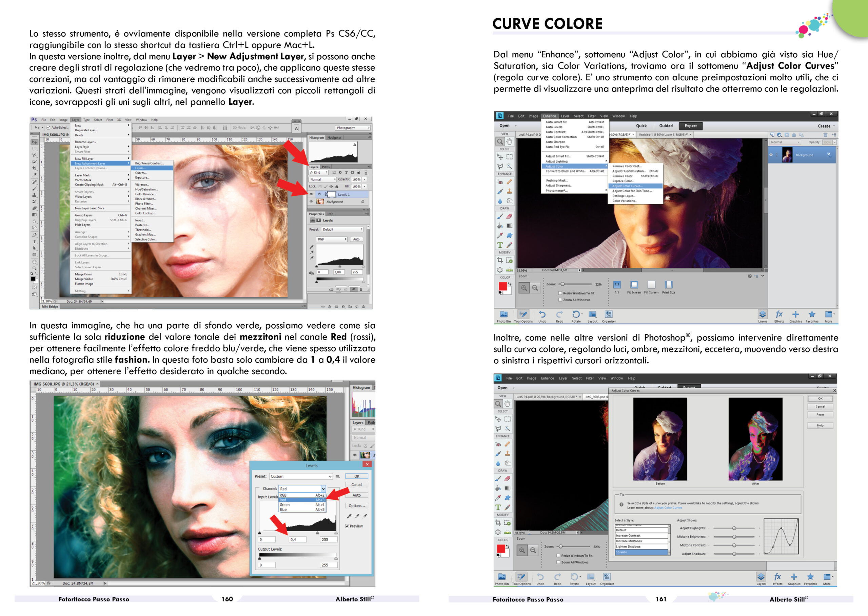Enable Zoom All Windows in Enhance-menu window
The width and height of the screenshot is (868, 616).
[x=560, y=300]
